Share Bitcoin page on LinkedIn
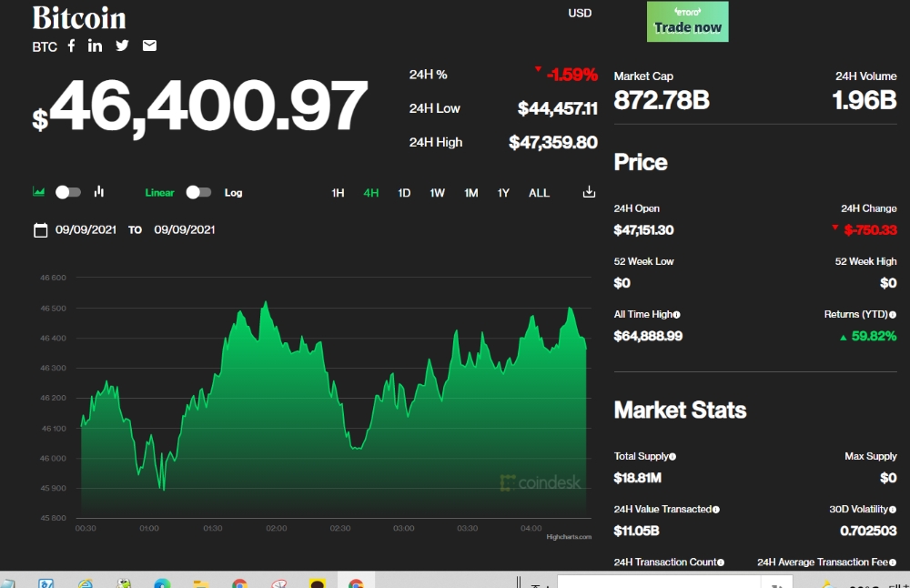 (95, 46)
